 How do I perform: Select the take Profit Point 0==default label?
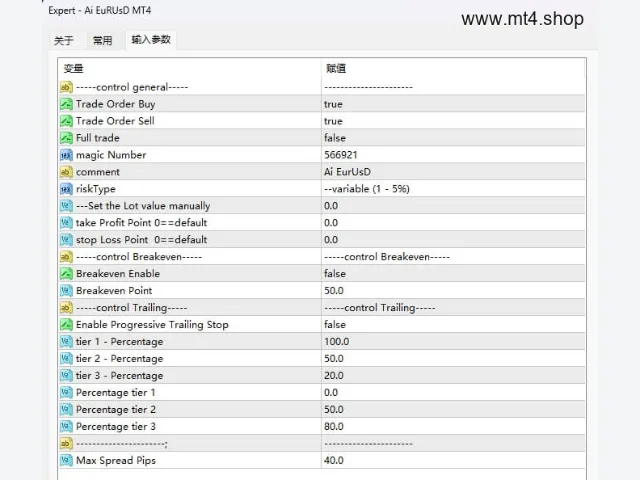(x=142, y=223)
